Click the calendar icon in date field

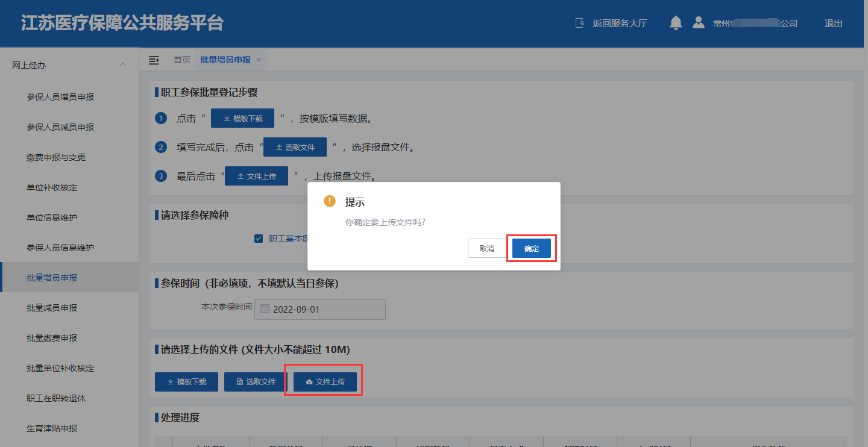(265, 309)
